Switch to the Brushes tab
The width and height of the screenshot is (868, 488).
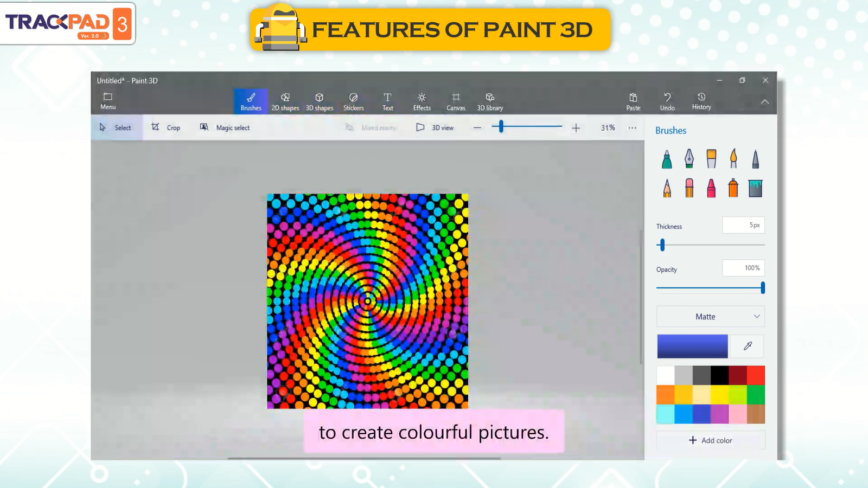251,101
